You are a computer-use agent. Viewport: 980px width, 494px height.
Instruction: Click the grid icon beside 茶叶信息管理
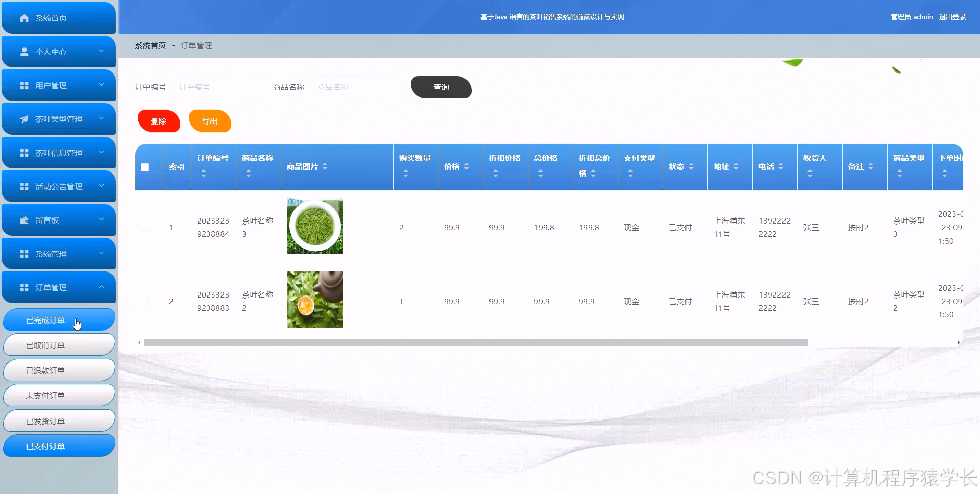coord(24,153)
